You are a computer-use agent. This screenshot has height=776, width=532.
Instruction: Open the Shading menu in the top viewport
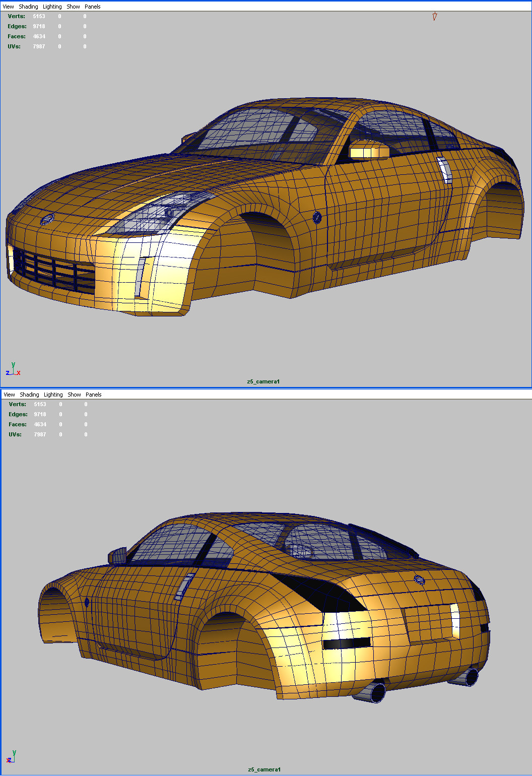28,7
